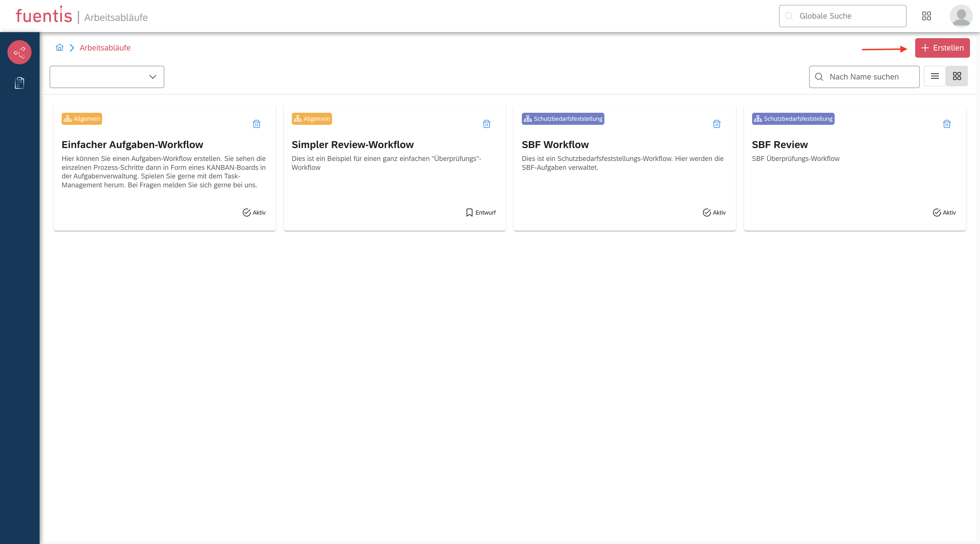Click the Aktiv status checkmark on SBF Workflow
The width and height of the screenshot is (980, 544).
[707, 212]
